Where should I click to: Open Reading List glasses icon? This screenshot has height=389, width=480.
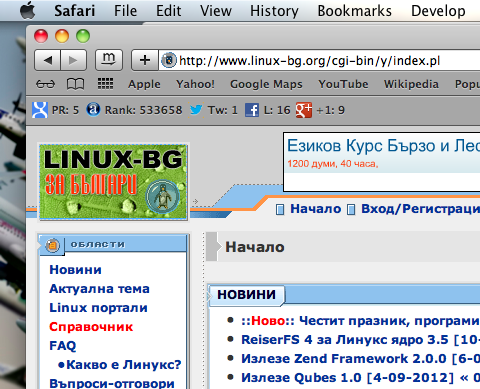(45, 84)
